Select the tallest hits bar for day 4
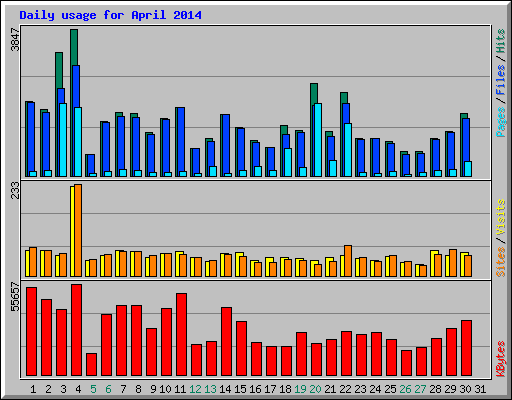Viewport: 512px width, 400px height. point(74,47)
